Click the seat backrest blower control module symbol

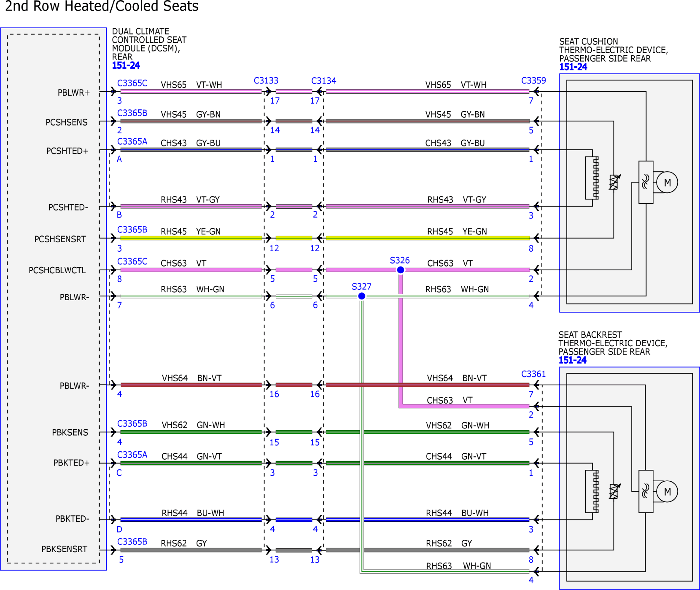click(646, 491)
